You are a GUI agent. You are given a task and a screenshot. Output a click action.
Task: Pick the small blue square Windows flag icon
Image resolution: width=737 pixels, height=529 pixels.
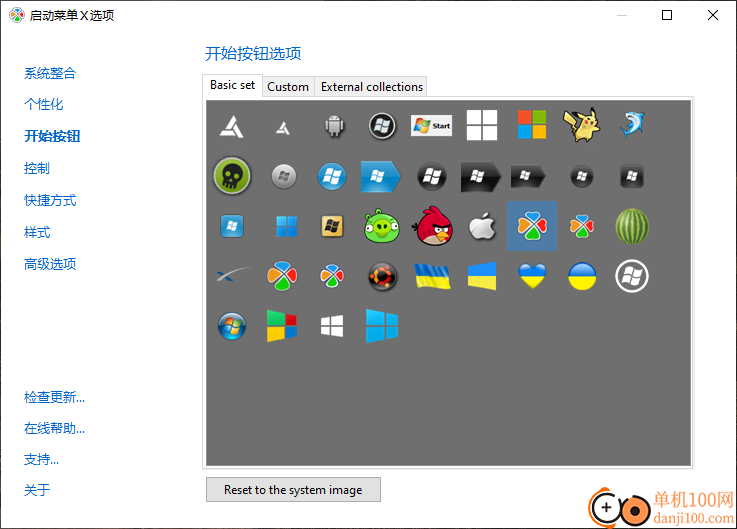point(232,226)
